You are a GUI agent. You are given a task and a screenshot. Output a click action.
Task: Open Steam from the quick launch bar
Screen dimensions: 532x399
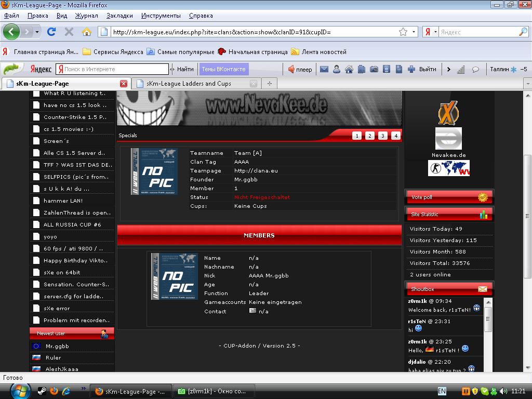tap(42, 391)
